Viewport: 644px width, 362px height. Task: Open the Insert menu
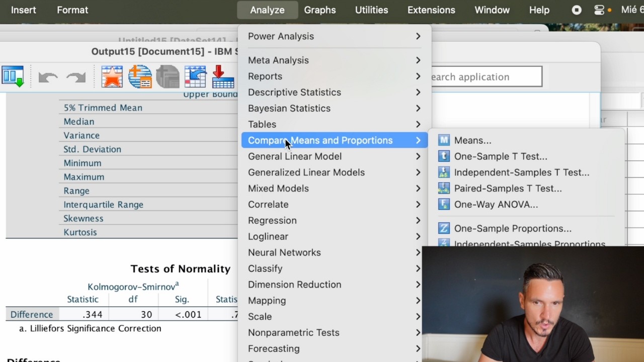(24, 10)
